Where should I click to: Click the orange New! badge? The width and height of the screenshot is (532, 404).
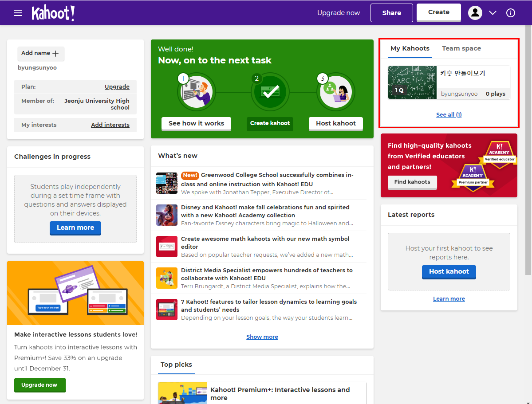point(190,175)
